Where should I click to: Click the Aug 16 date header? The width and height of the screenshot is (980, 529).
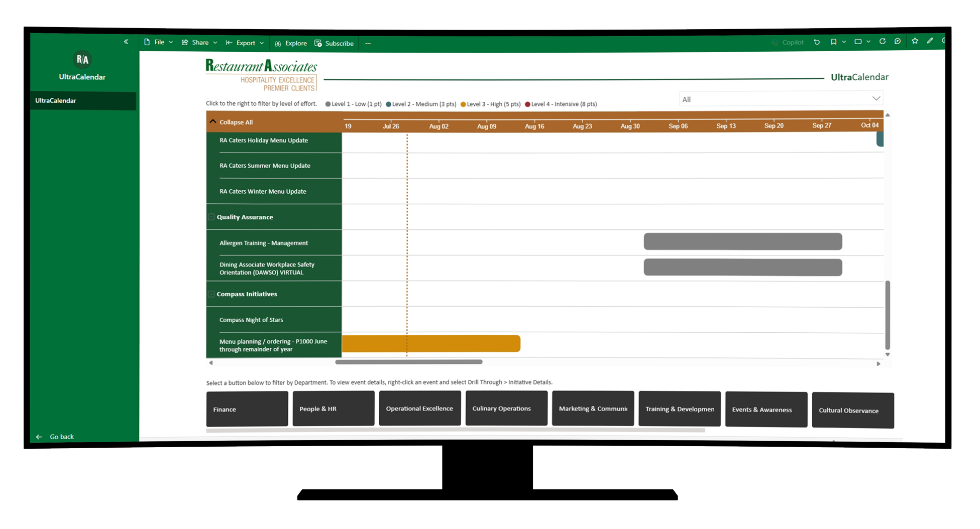[x=534, y=126]
